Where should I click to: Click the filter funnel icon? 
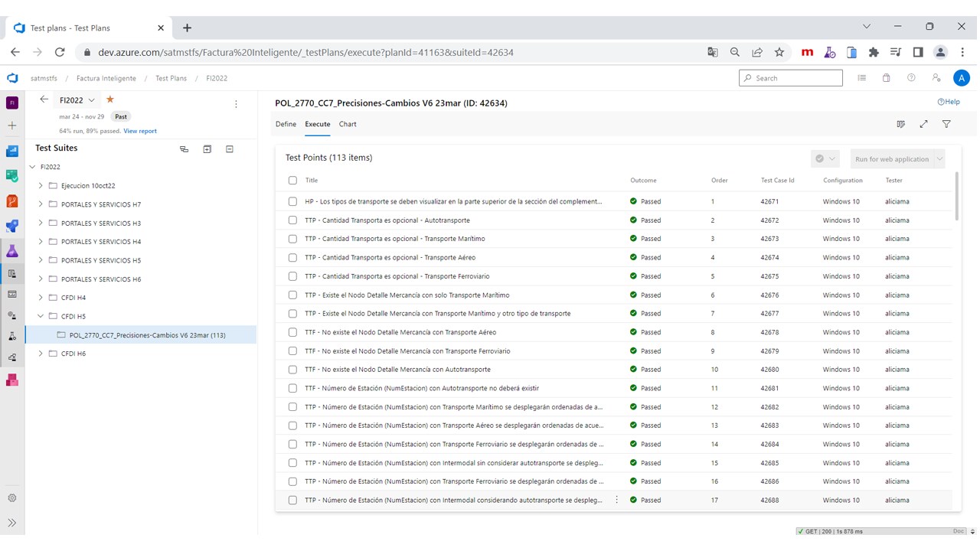(x=946, y=124)
